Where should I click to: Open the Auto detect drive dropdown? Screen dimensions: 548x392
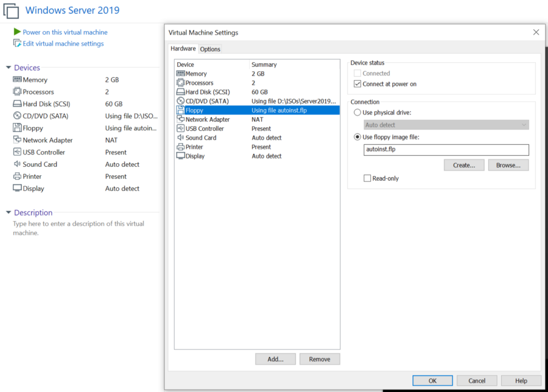pyautogui.click(x=446, y=125)
